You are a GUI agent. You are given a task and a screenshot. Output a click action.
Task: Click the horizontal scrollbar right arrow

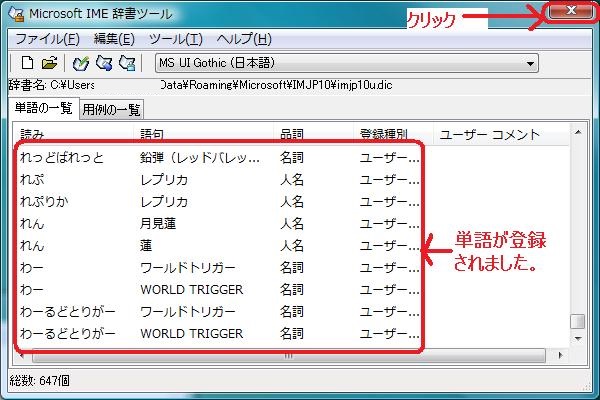click(561, 355)
